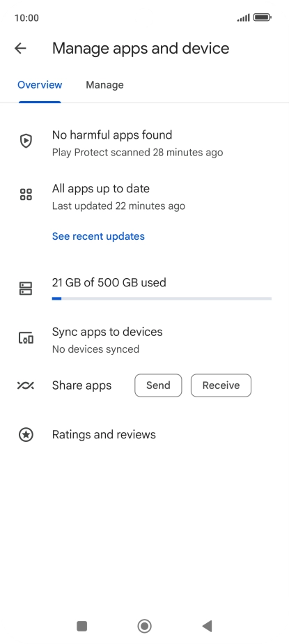Tap the Send button
289x644 pixels.
(x=158, y=385)
